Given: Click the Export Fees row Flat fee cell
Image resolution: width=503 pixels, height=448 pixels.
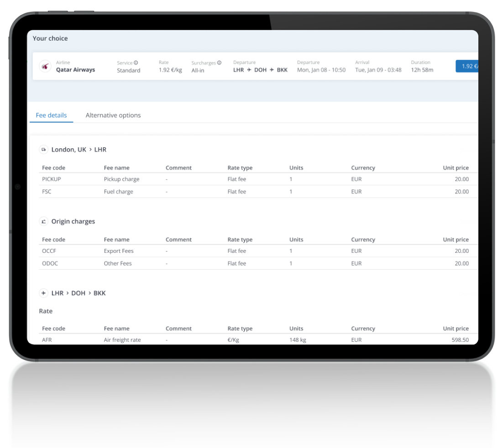Looking at the screenshot, I should coord(237,251).
